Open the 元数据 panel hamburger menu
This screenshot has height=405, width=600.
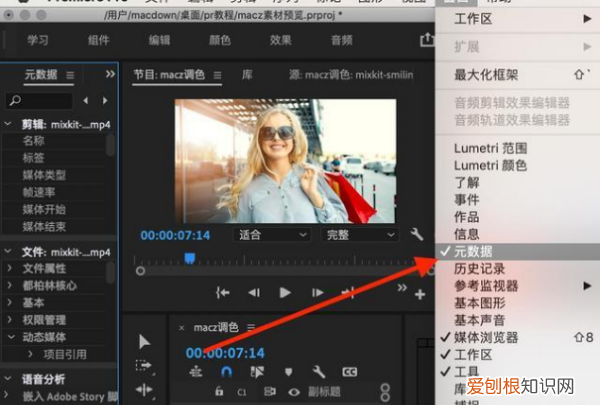click(70, 75)
